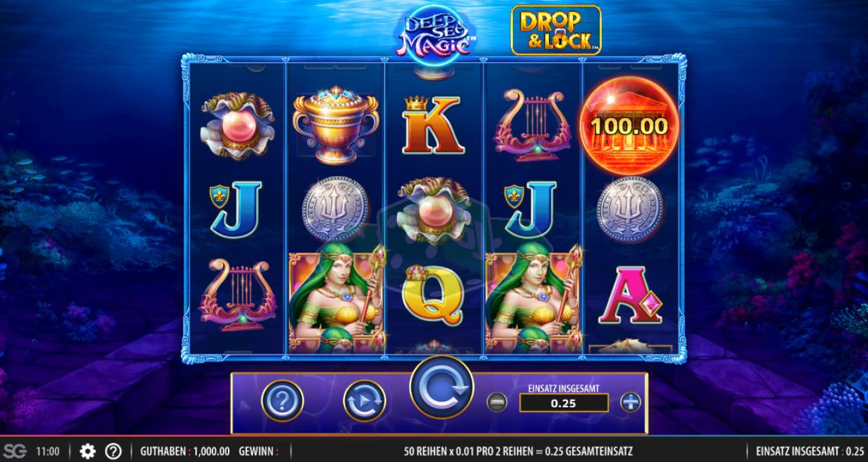Click the Drop & Lock logo
Screen dimensions: 868x462
pyautogui.click(x=556, y=31)
